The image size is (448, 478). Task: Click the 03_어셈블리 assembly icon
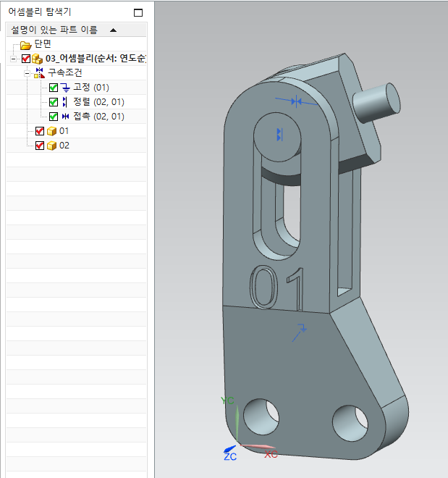click(36, 59)
